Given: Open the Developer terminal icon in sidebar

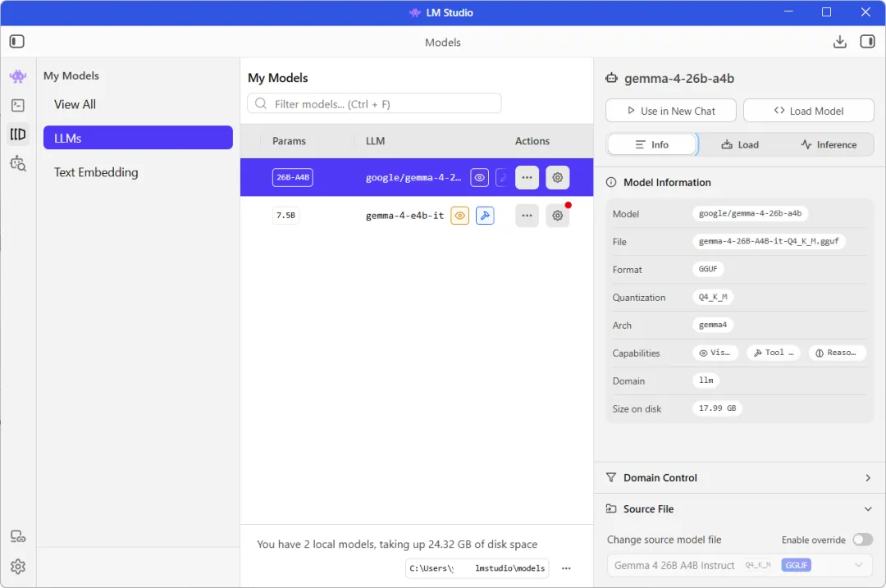Looking at the screenshot, I should (18, 106).
